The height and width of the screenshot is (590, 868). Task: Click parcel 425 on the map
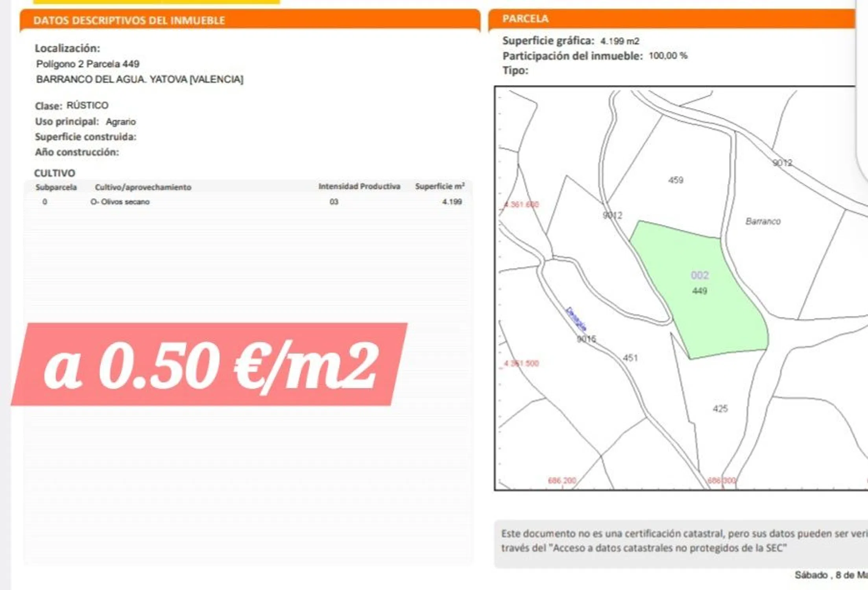(720, 409)
